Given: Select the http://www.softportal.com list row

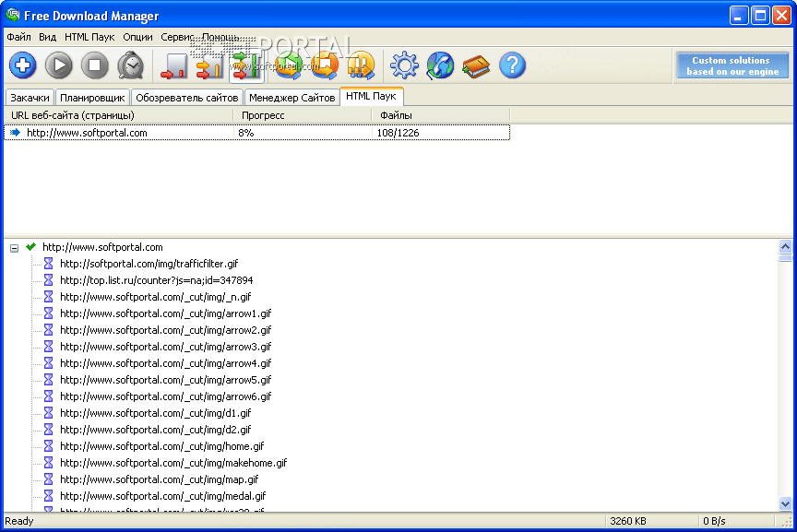Looking at the screenshot, I should 256,133.
